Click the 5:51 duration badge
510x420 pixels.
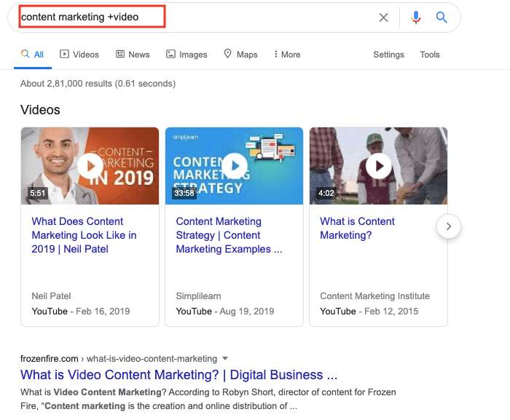coord(37,193)
